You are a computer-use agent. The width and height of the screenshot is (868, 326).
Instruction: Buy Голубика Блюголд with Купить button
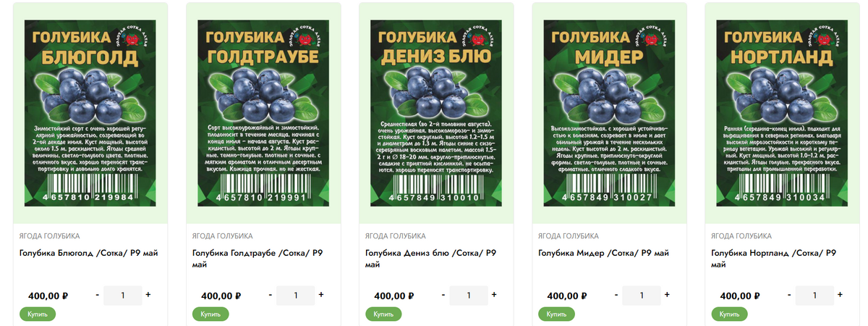click(38, 314)
